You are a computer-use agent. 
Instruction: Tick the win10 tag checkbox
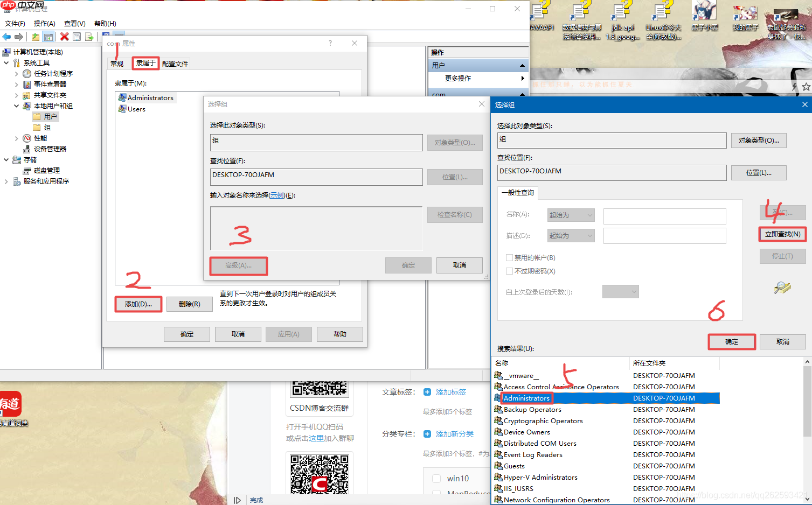click(x=436, y=479)
